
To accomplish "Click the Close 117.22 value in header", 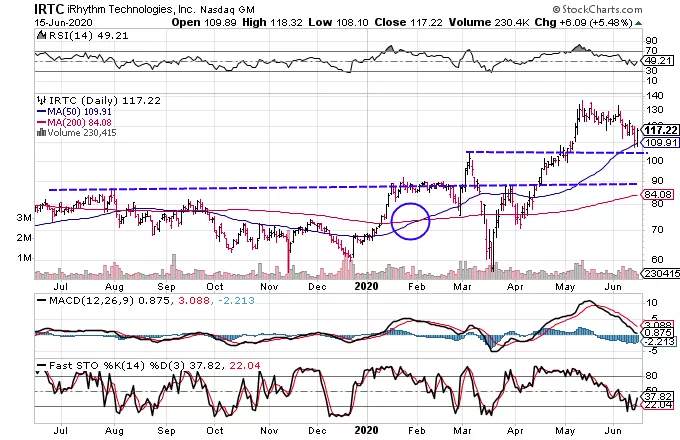I will (409, 23).
